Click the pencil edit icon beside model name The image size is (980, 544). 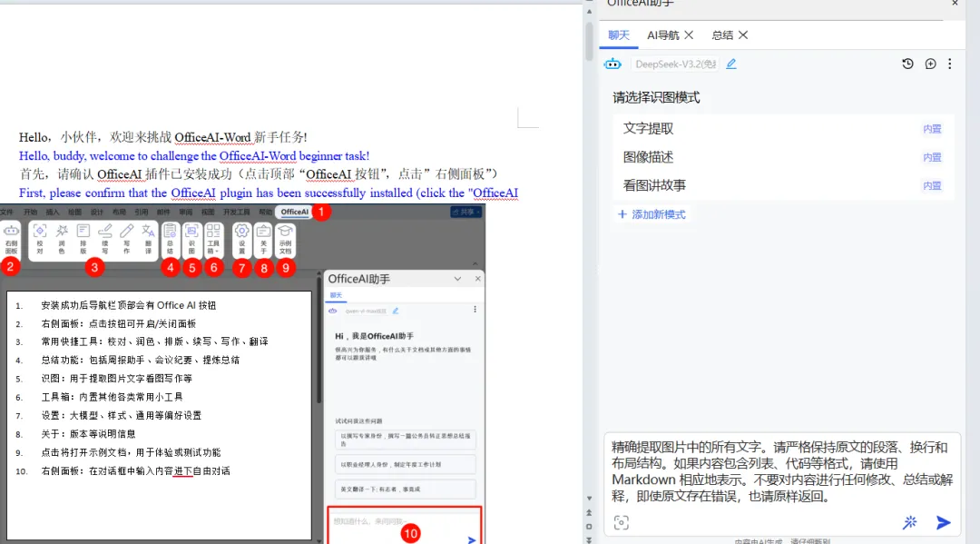pos(731,64)
